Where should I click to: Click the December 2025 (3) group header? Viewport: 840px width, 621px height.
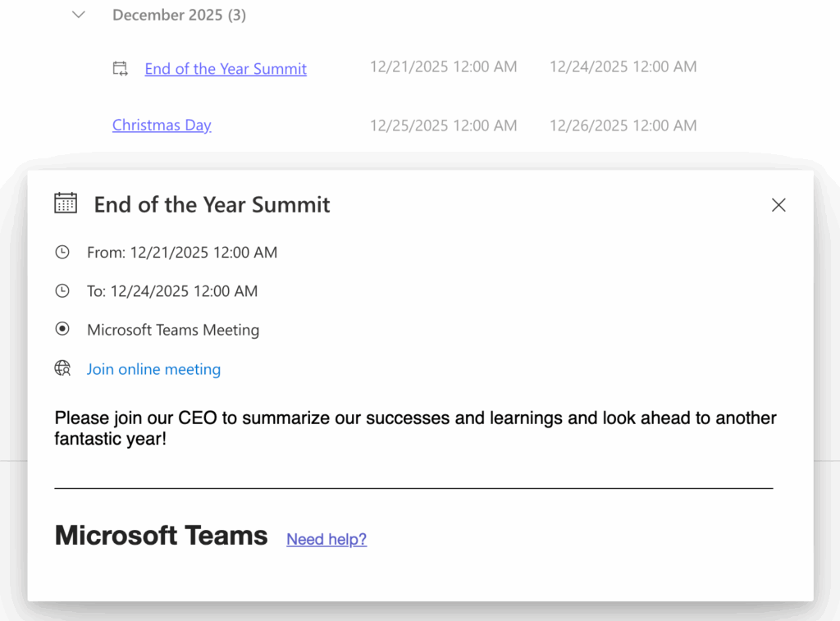pyautogui.click(x=179, y=15)
